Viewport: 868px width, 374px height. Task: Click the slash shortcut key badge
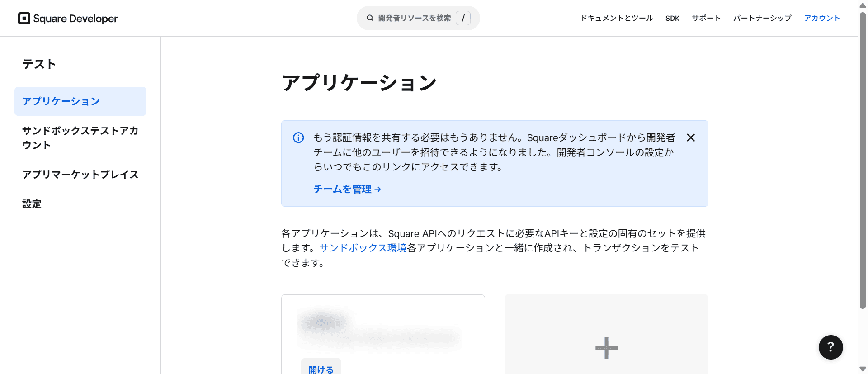pyautogui.click(x=463, y=18)
